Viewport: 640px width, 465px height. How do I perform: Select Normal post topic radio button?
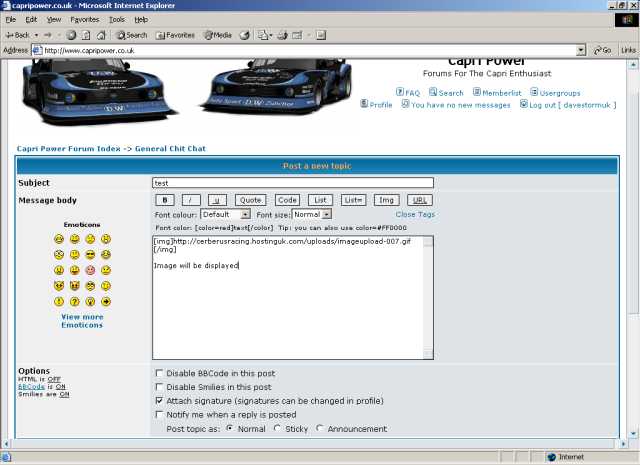pyautogui.click(x=230, y=428)
